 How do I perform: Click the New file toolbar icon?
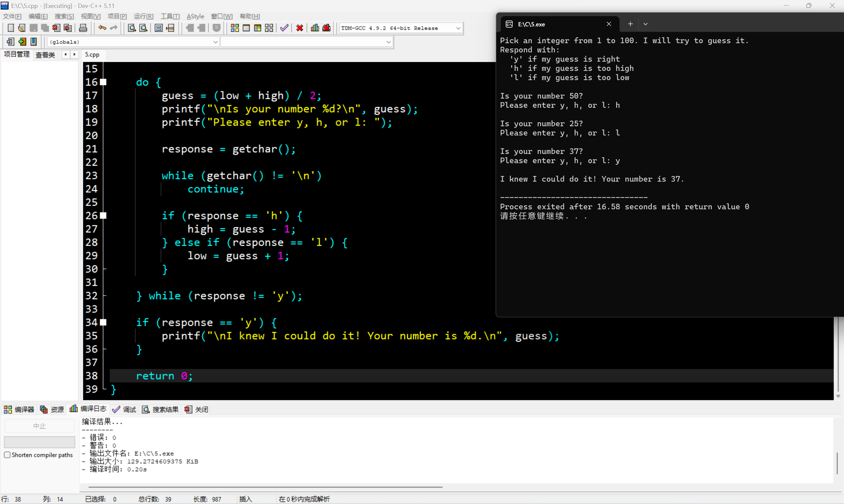[x=11, y=28]
